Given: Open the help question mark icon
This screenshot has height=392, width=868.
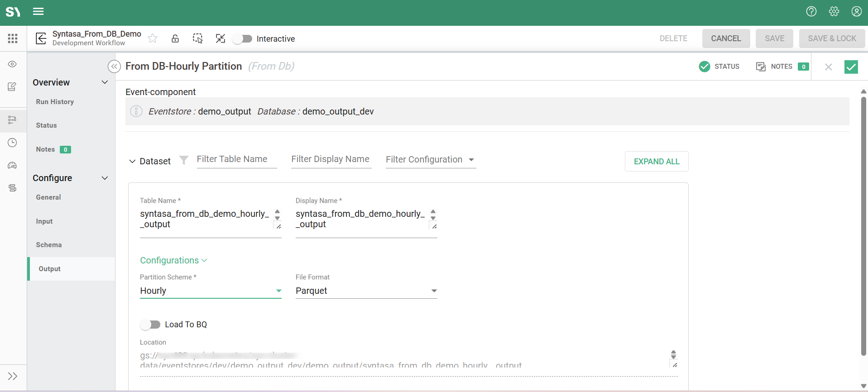Looking at the screenshot, I should click(x=811, y=11).
